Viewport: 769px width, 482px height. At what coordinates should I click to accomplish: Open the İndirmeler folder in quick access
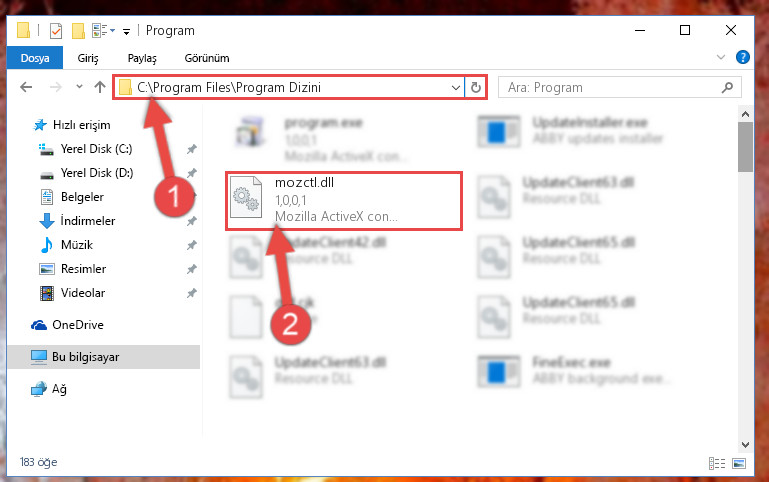pyautogui.click(x=88, y=221)
